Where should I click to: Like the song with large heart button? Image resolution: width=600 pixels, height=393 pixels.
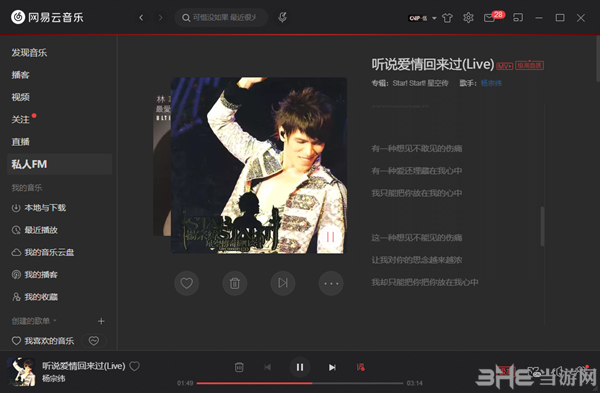186,283
